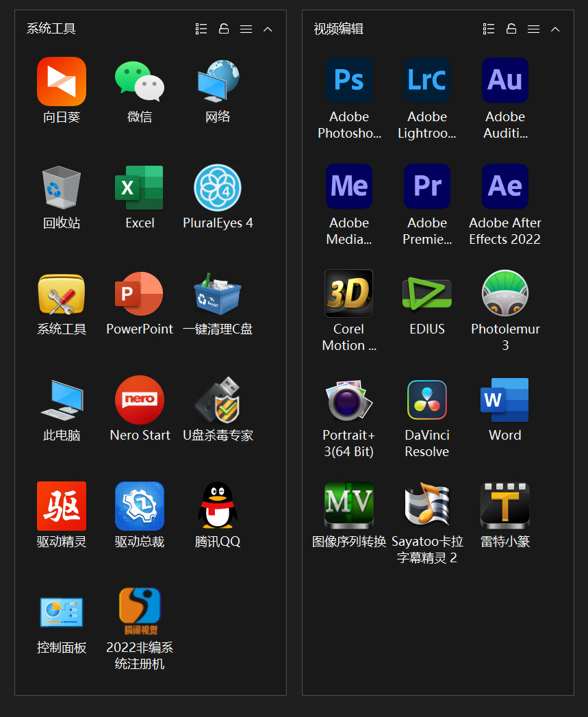Open 一键清理C盘 cleaner
Image resolution: width=588 pixels, height=717 pixels.
(x=218, y=294)
